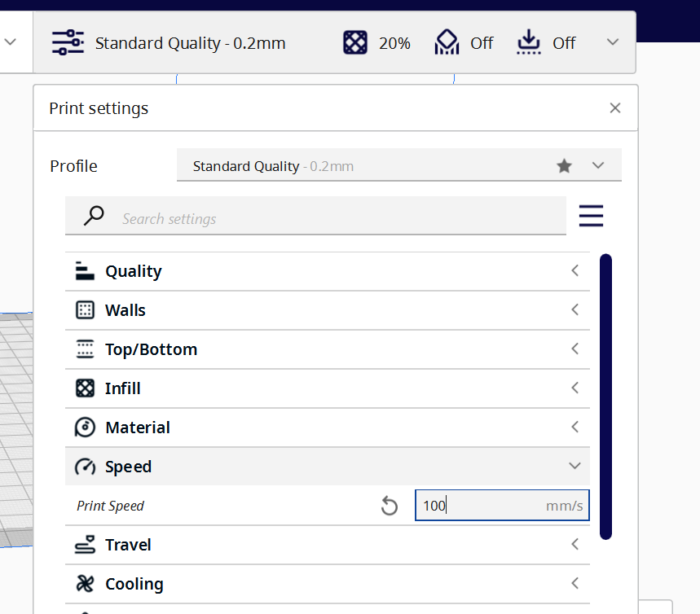Click the 'Print settings' panel title

[x=99, y=108]
